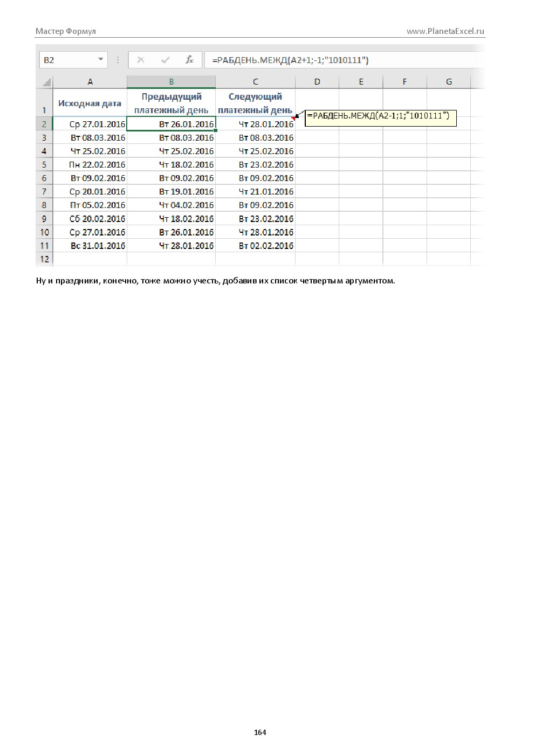Select cell B10 'Вт 26.01.2016'
Image resolution: width=535 pixels, height=756 pixels.
(172, 232)
